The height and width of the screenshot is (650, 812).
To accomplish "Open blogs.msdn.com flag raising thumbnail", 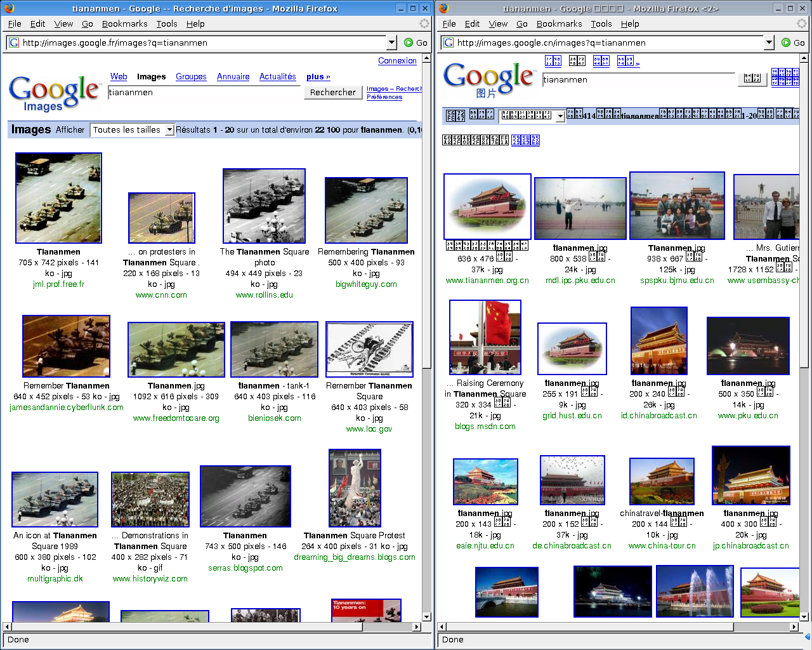I will pos(485,337).
